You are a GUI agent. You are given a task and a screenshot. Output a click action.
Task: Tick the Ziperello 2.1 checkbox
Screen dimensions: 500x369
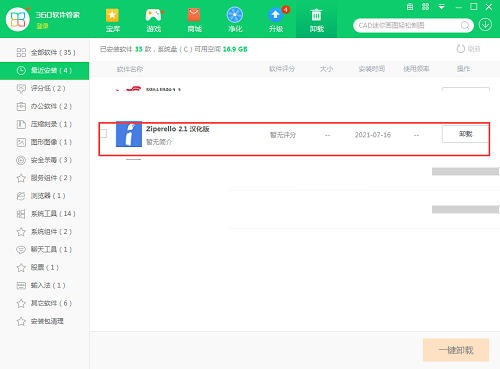pos(104,133)
